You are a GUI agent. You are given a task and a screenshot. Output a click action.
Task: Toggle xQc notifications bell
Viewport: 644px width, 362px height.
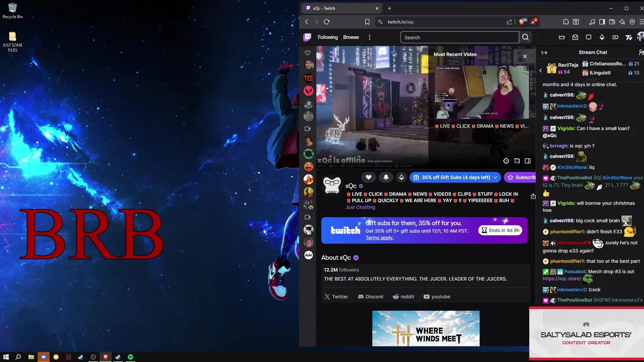386,177
